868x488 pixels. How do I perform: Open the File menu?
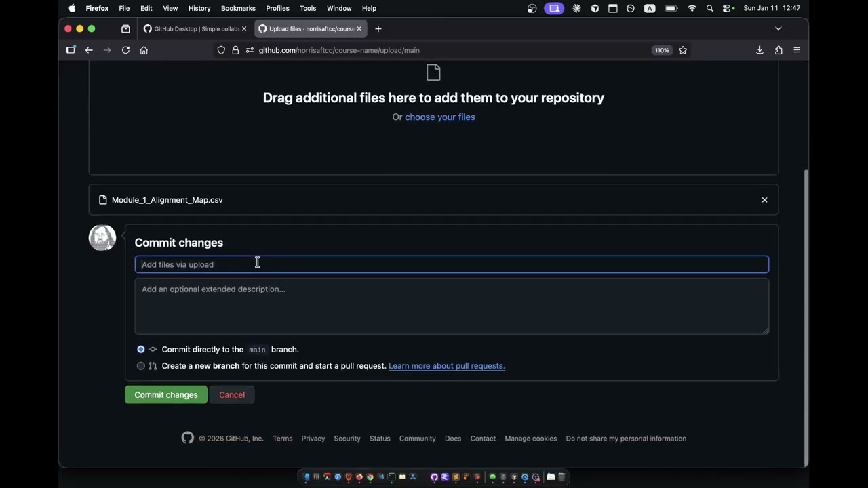coord(124,8)
